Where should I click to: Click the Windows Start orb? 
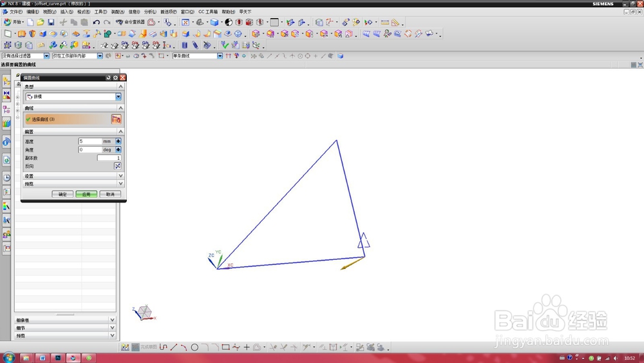(8, 357)
